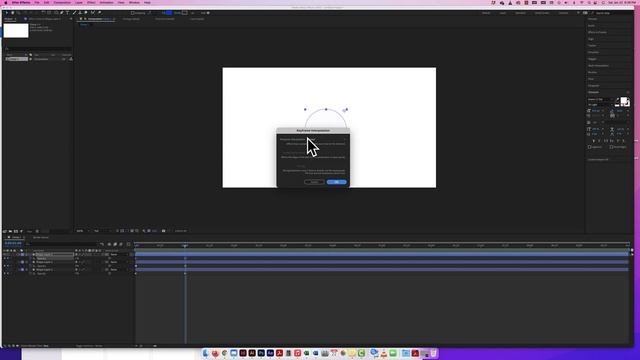Click the shape Stroke color swatch in toolbar
The width and height of the screenshot is (640, 360).
(185, 13)
